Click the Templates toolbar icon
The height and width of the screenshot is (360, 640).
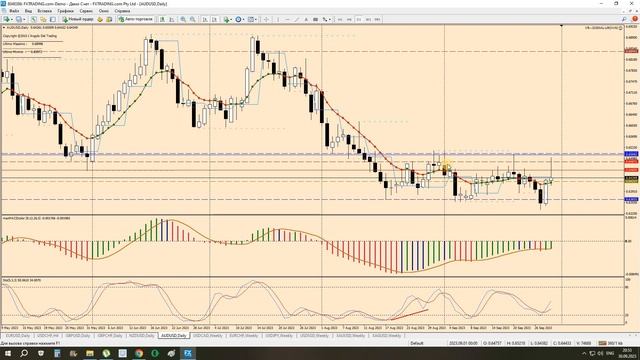point(251,19)
